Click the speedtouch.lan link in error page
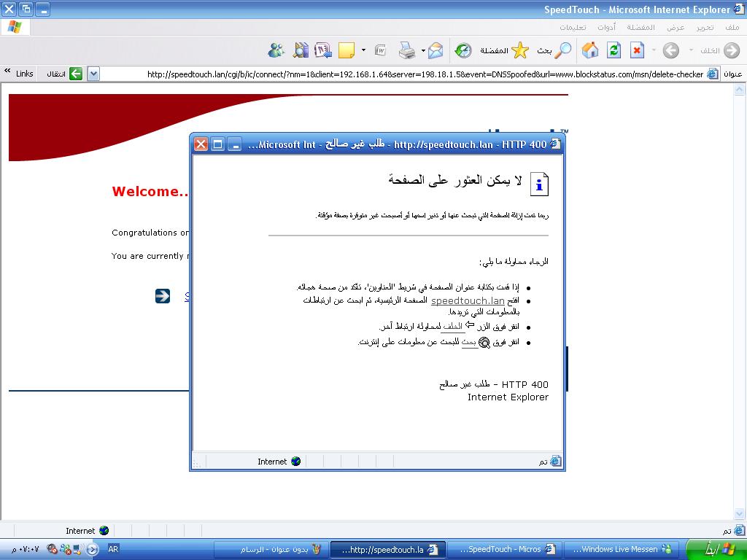Viewport: 747px width, 560px height. (x=468, y=301)
